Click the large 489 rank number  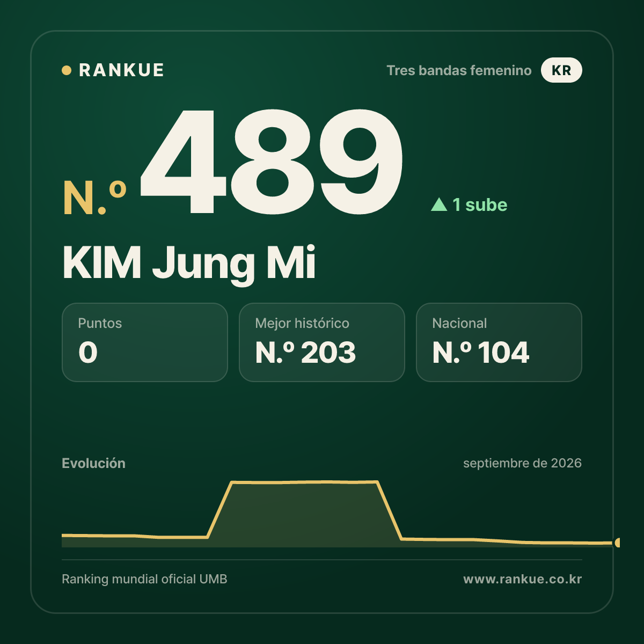pos(272,162)
